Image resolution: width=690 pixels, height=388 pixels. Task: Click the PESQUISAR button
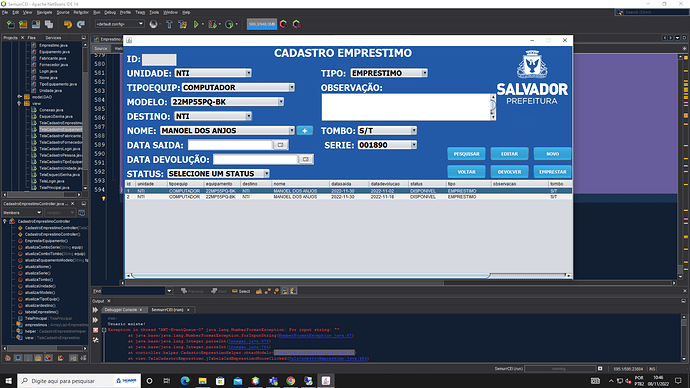466,154
